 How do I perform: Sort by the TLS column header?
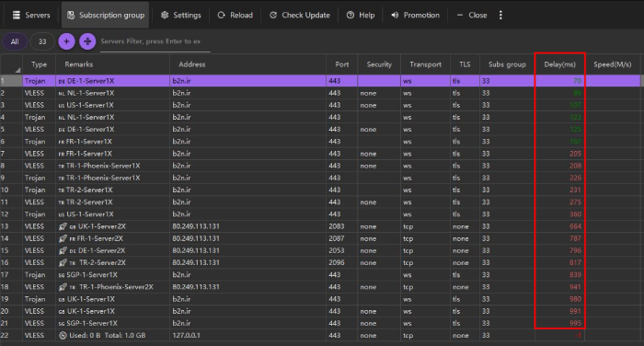(x=465, y=64)
